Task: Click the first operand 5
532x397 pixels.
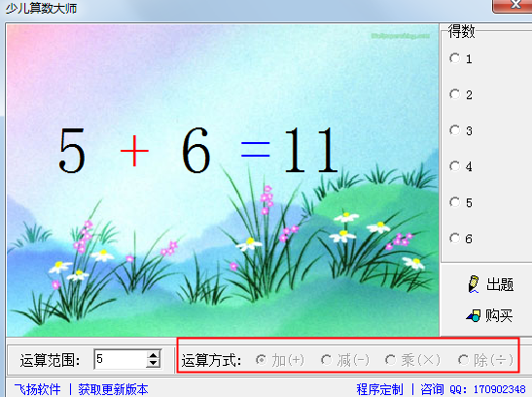Action: coord(72,151)
